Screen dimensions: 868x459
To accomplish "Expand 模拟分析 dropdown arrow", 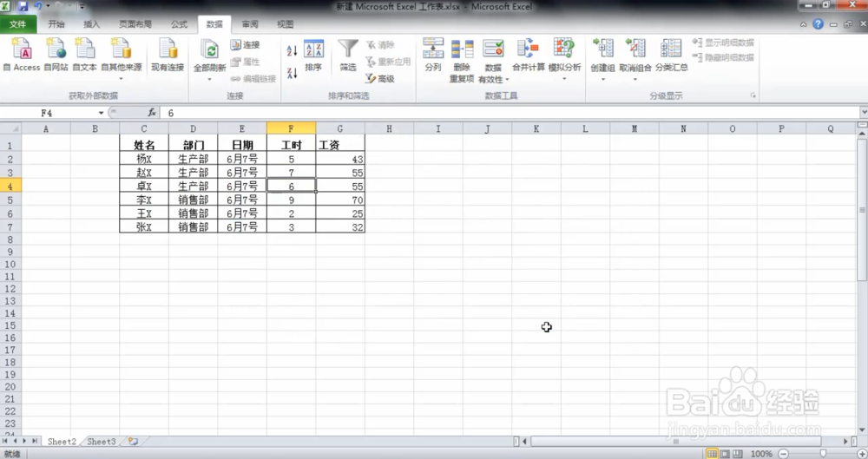I will 564,79.
